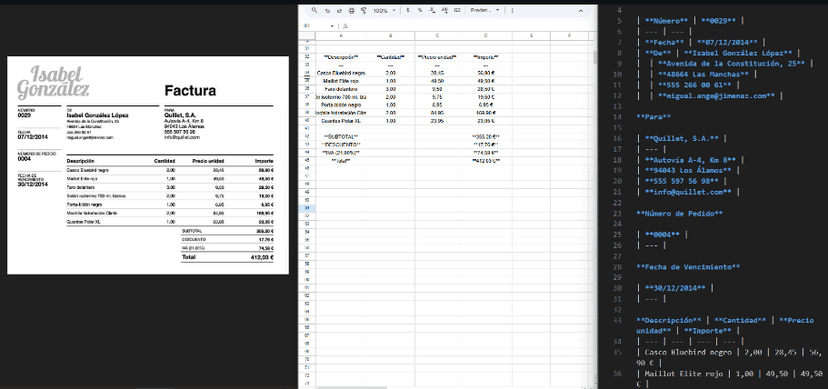828x389 pixels.
Task: Increase decimal places in toolbar
Action: [x=445, y=11]
